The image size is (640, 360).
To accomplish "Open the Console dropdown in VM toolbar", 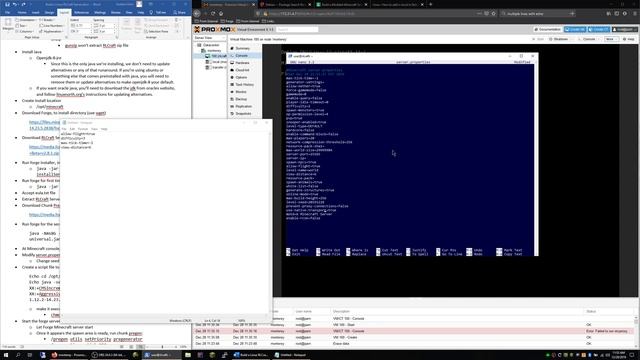I will click(x=589, y=39).
